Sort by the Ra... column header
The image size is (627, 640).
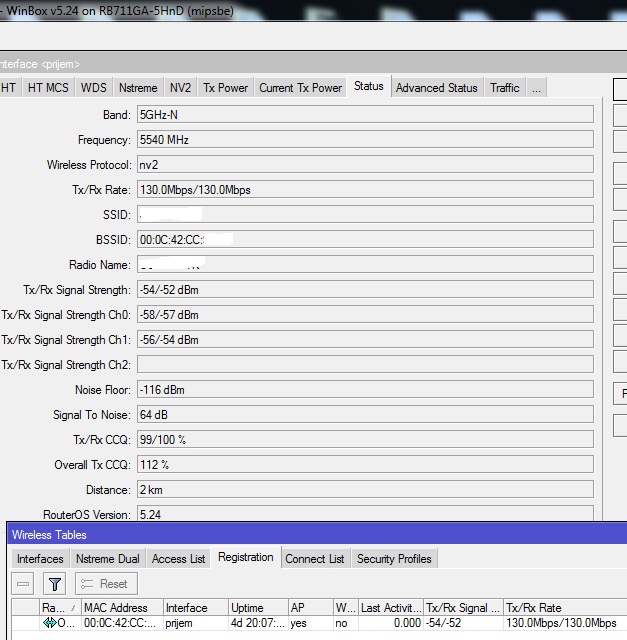pyautogui.click(x=60, y=607)
